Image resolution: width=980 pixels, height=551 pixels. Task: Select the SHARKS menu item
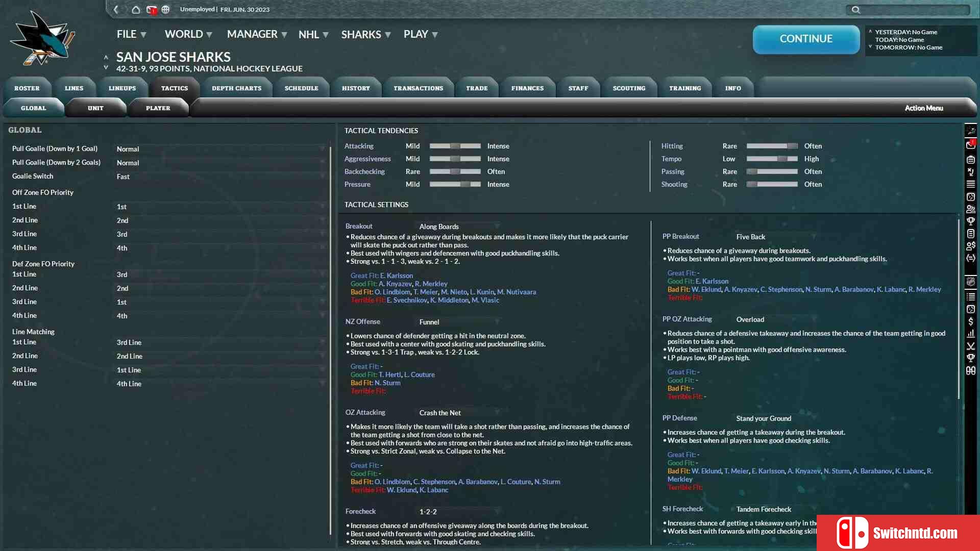pyautogui.click(x=365, y=34)
